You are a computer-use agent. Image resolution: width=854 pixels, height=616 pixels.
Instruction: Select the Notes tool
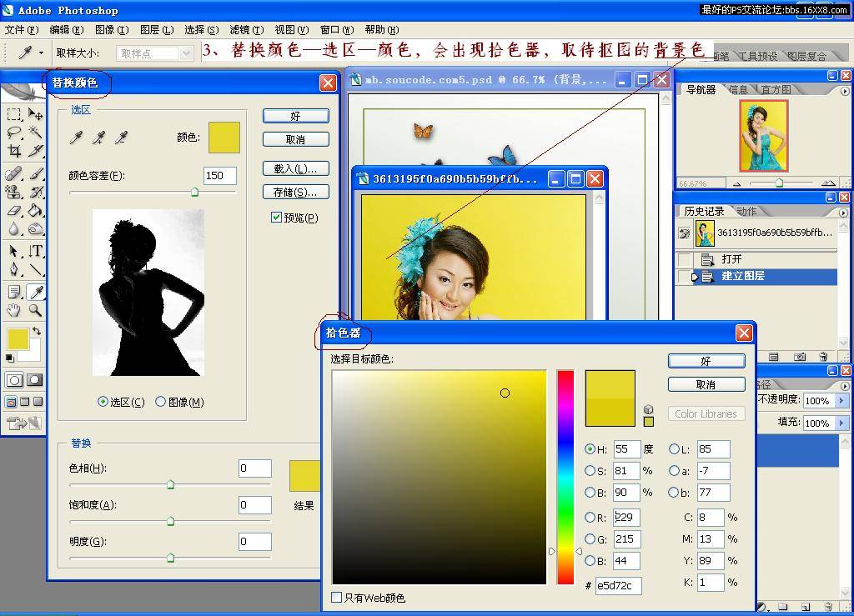click(x=14, y=293)
